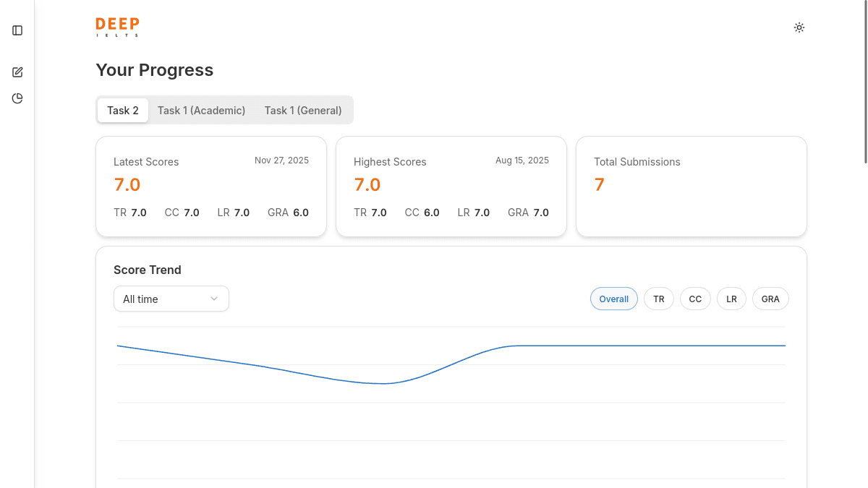Screen dimensions: 868x488
Task: Select the Overall score trend filter
Action: pos(613,299)
